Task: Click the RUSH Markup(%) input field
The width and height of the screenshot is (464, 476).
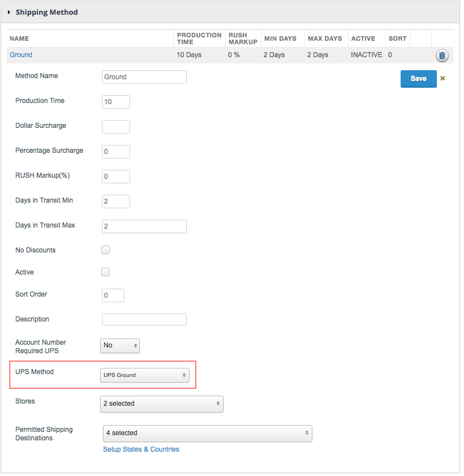Action: [116, 177]
